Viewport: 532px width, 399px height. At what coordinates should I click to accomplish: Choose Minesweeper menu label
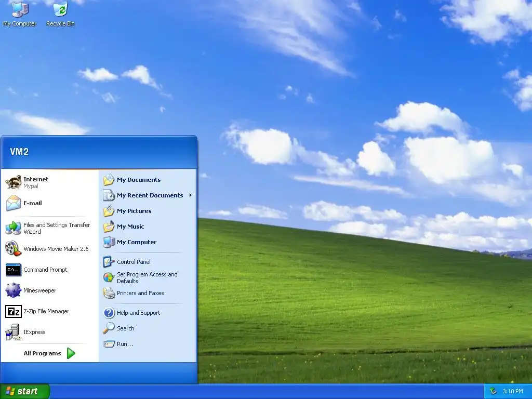39,290
